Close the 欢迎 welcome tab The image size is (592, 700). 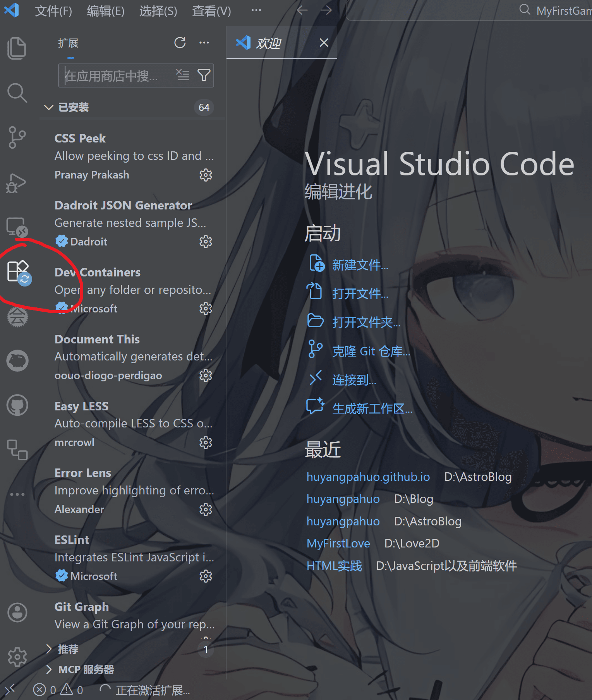(x=324, y=43)
